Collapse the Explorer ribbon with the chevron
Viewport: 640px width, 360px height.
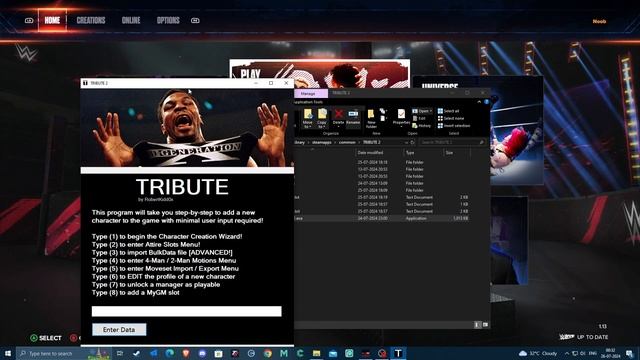(x=479, y=102)
